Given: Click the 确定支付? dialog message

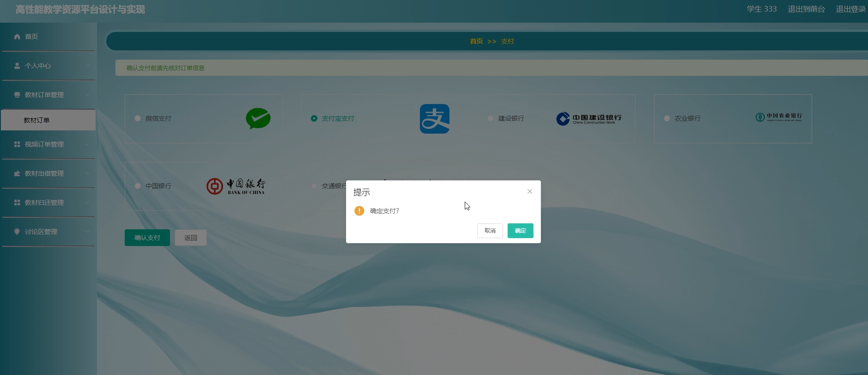Looking at the screenshot, I should click(x=384, y=211).
